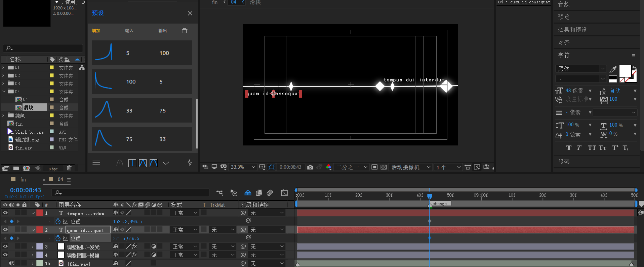Open the 预览 preview panel

564,17
